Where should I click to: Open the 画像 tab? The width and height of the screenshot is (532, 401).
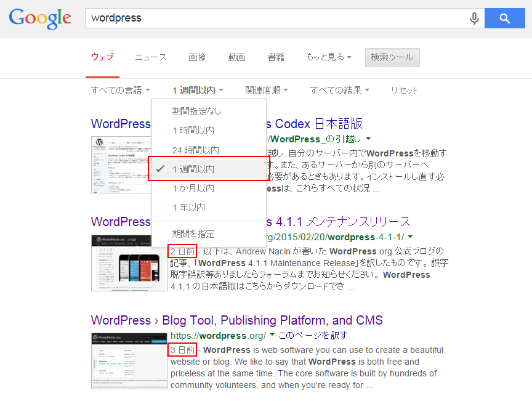(197, 57)
